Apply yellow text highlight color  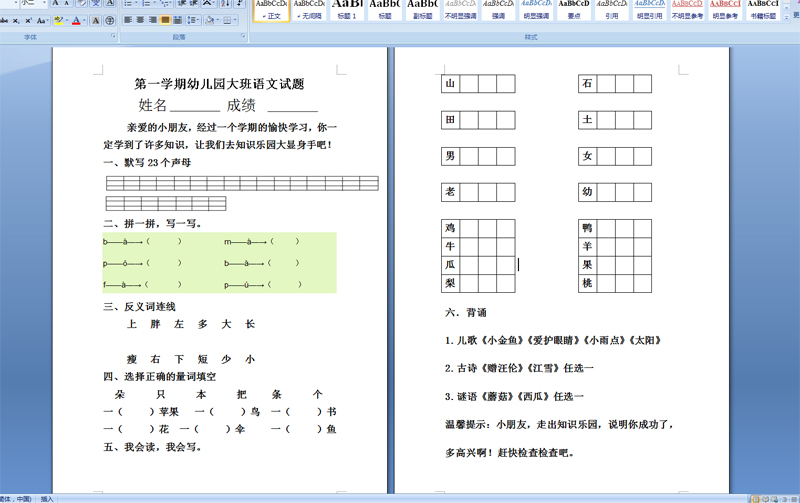click(x=59, y=20)
